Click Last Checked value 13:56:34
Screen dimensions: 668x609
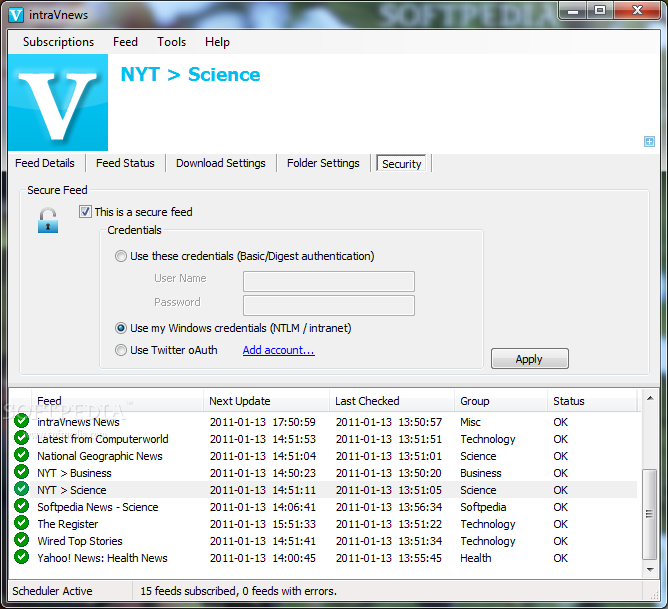pyautogui.click(x=420, y=507)
